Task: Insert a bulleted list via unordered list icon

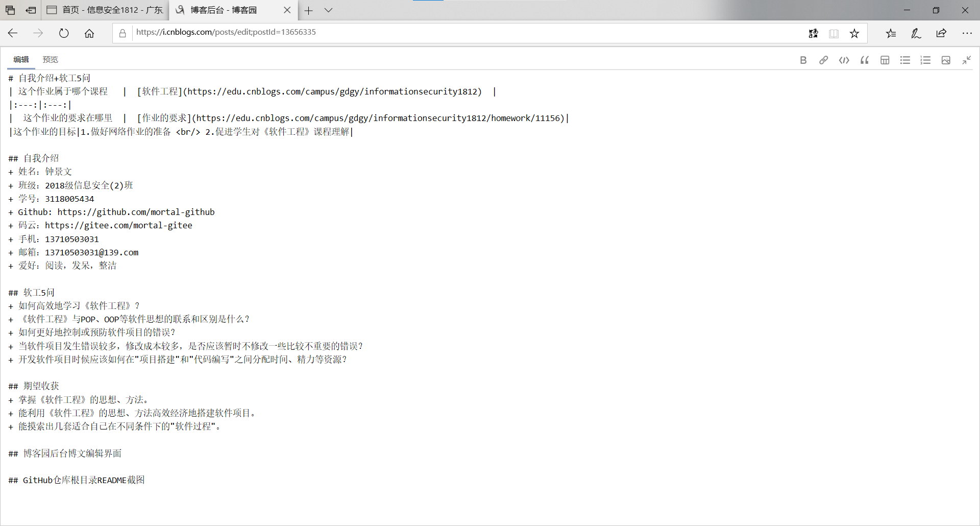Action: click(905, 60)
